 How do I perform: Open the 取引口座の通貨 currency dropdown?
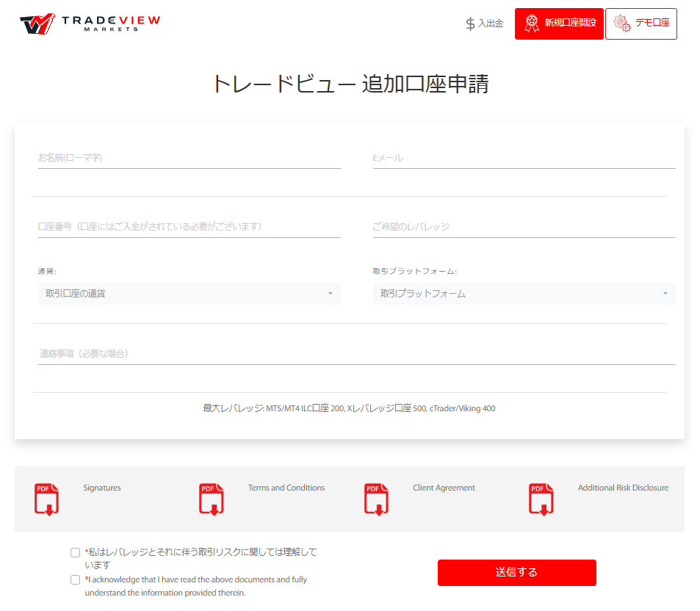click(x=189, y=294)
